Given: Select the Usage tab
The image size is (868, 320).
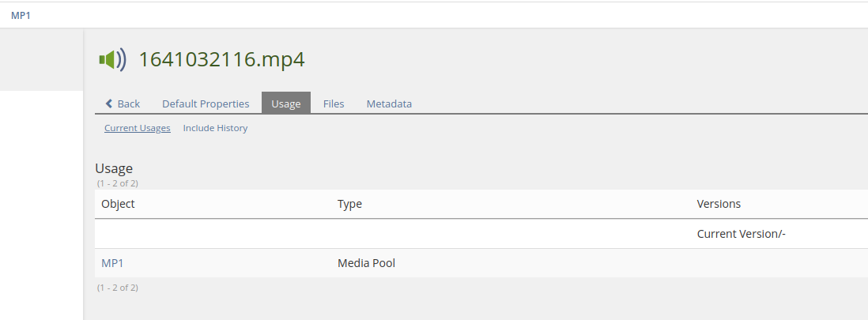Looking at the screenshot, I should point(285,103).
